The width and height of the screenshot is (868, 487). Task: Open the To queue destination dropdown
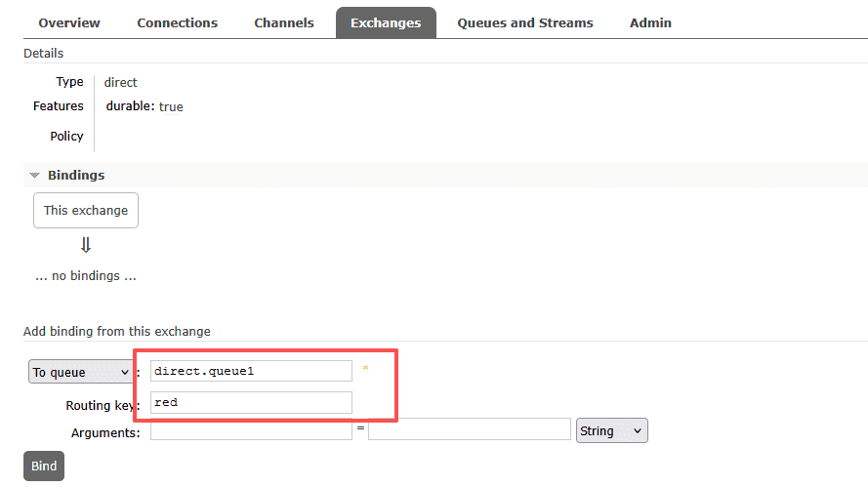(x=81, y=372)
